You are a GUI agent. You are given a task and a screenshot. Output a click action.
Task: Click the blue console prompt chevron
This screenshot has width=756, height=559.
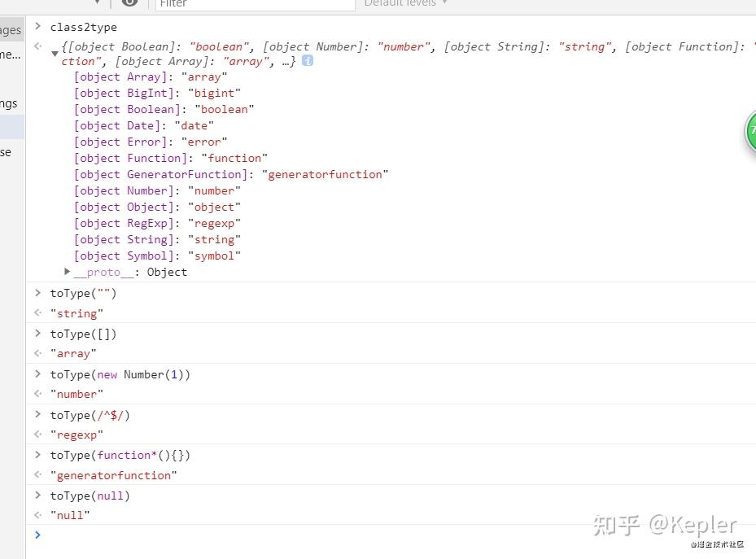click(x=37, y=535)
